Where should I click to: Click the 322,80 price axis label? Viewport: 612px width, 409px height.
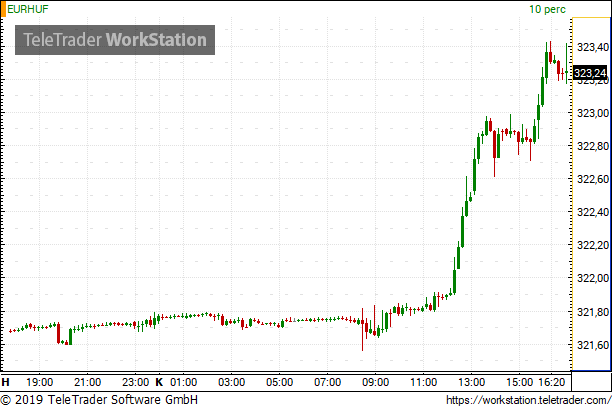(593, 146)
